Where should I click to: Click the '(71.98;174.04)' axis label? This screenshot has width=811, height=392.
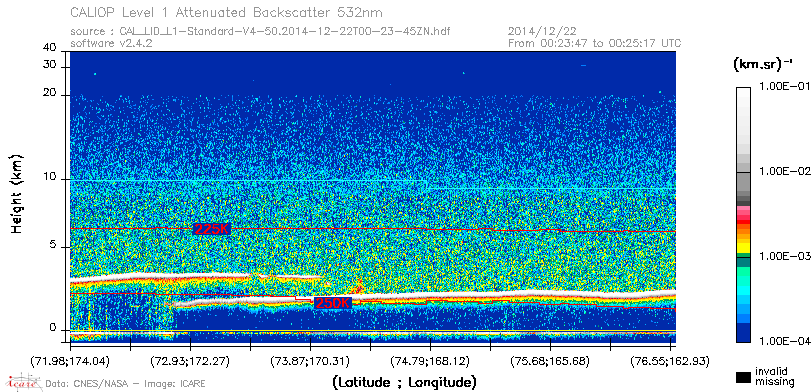tap(70, 360)
